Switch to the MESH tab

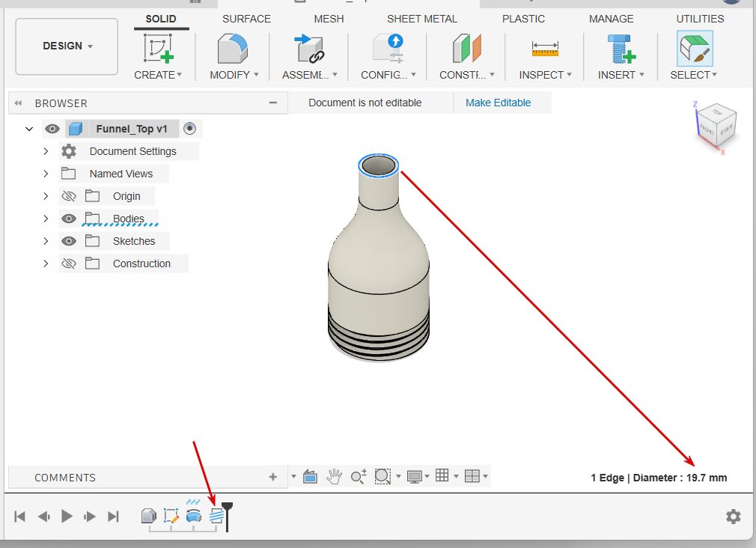tap(329, 19)
